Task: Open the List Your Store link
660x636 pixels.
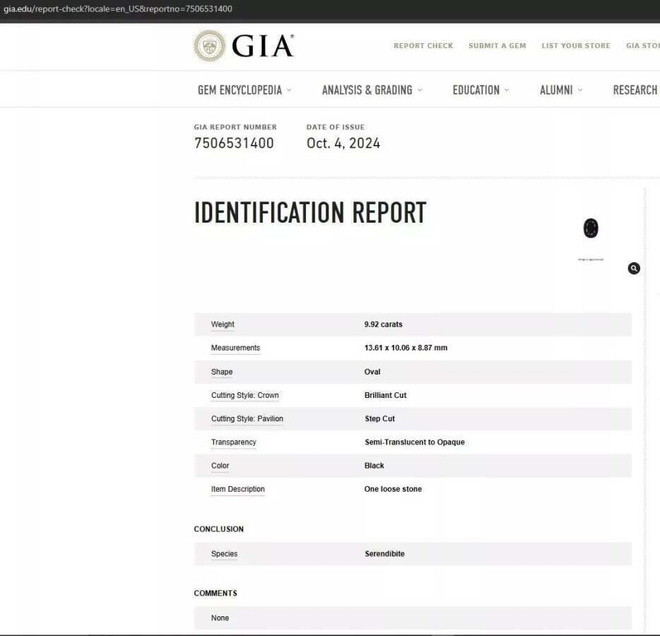Action: coord(575,45)
